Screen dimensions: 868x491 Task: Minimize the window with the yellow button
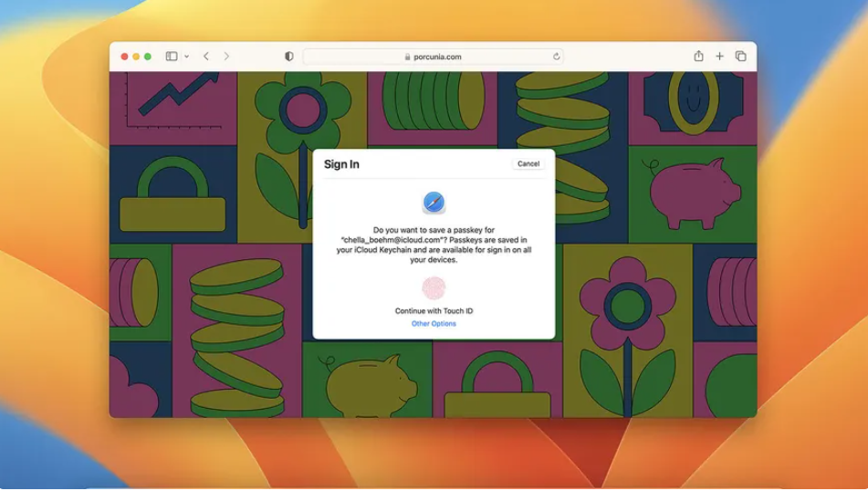pyautogui.click(x=136, y=57)
